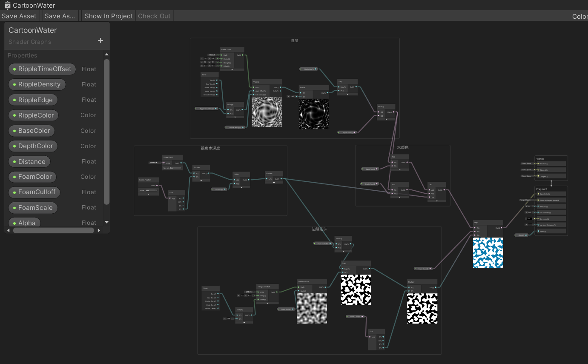The height and width of the screenshot is (364, 588).
Task: Click the Out port of the Voronoi node
Action: (x=280, y=87)
